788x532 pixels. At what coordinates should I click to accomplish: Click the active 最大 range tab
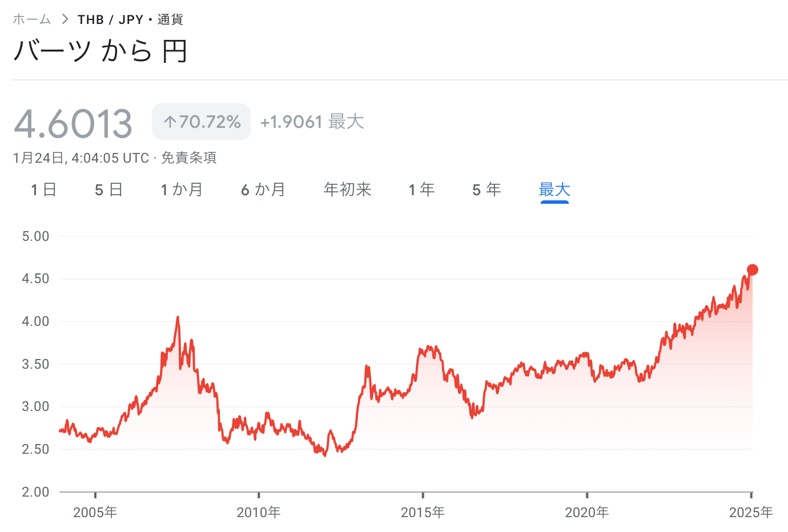554,190
